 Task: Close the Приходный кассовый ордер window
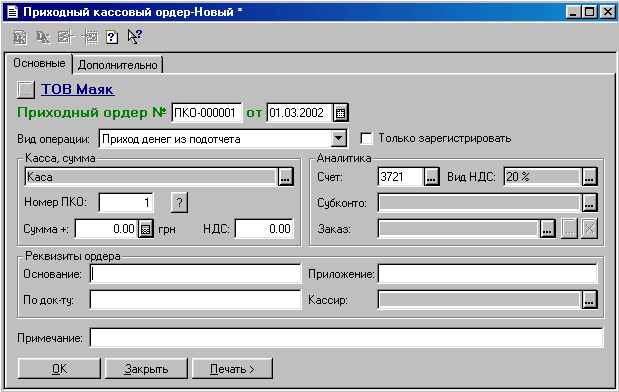point(608,12)
